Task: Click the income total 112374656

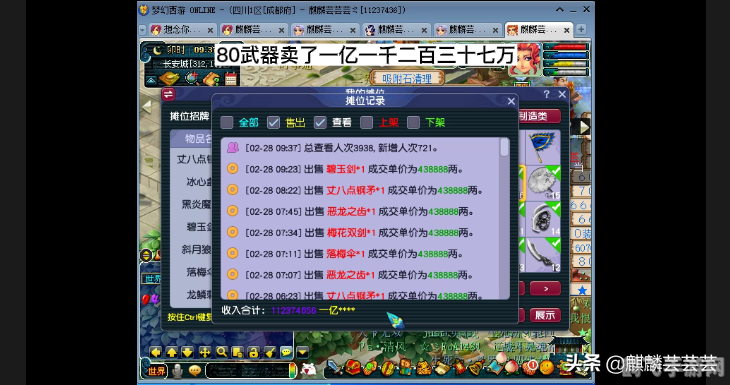Action: (294, 310)
